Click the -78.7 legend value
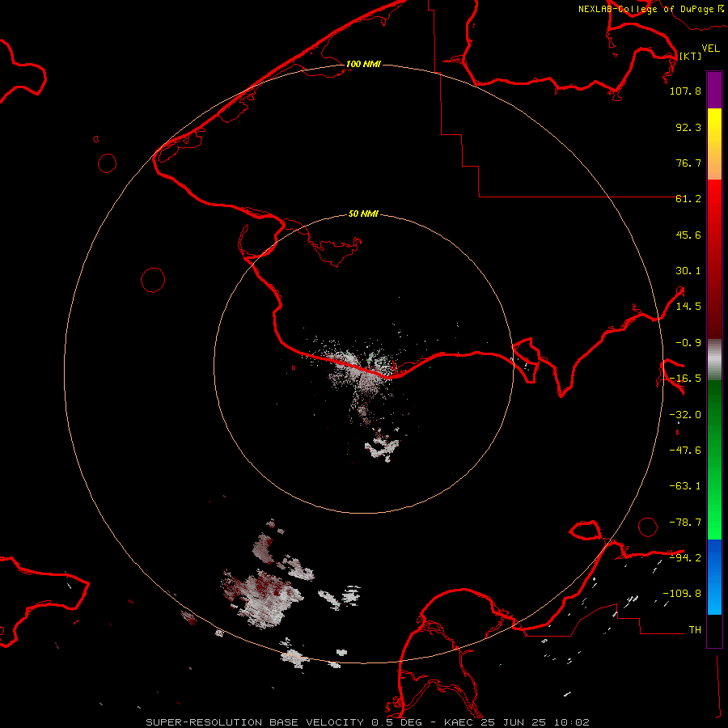 coord(685,523)
